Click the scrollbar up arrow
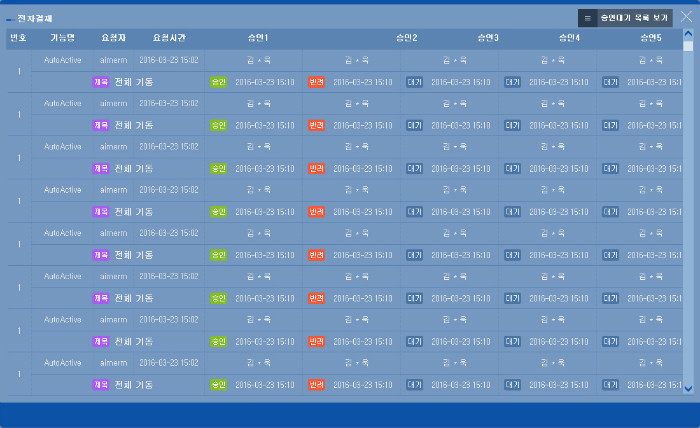Image resolution: width=700 pixels, height=428 pixels. click(688, 33)
